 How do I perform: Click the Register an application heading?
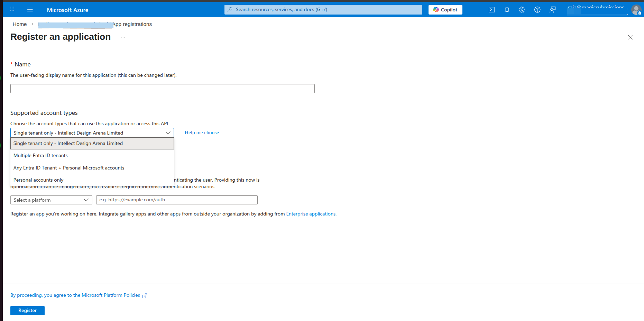click(x=61, y=37)
